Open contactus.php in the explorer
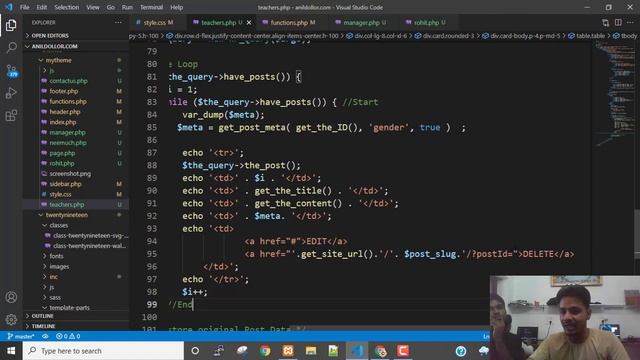This screenshot has width=640, height=360. [x=68, y=81]
